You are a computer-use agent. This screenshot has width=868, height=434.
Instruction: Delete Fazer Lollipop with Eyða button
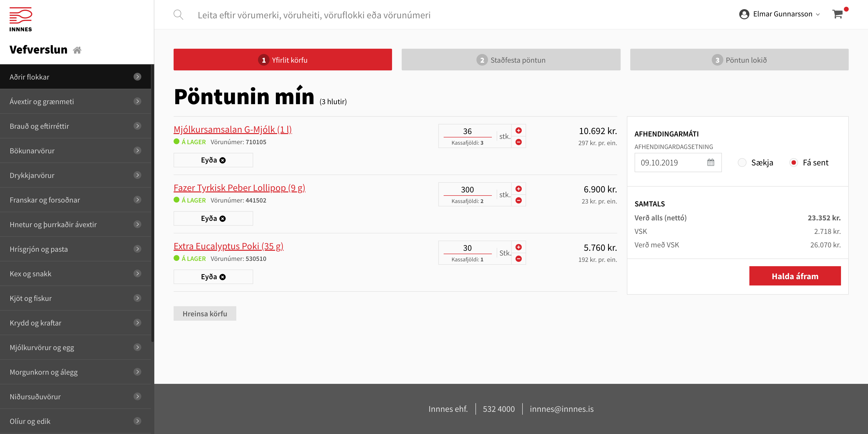213,218
